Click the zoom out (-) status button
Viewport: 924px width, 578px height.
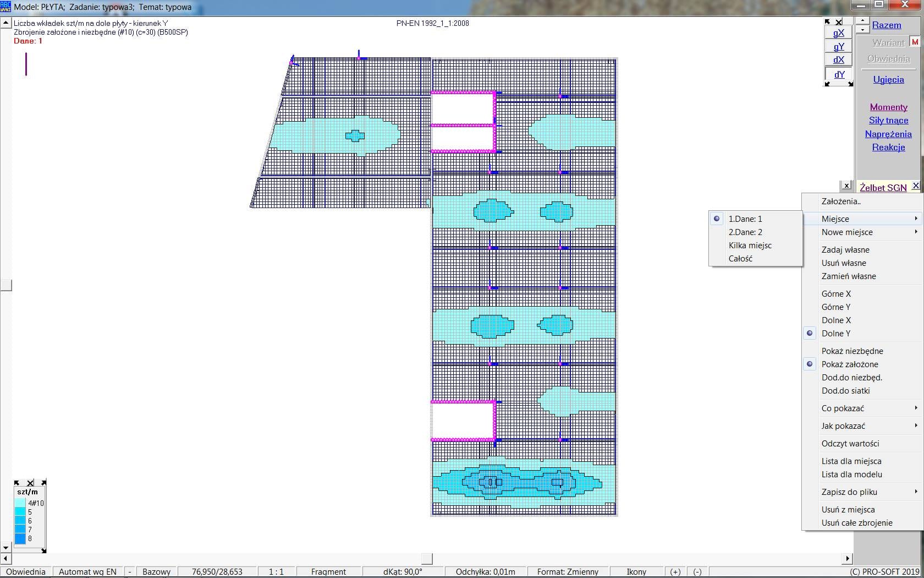(697, 571)
